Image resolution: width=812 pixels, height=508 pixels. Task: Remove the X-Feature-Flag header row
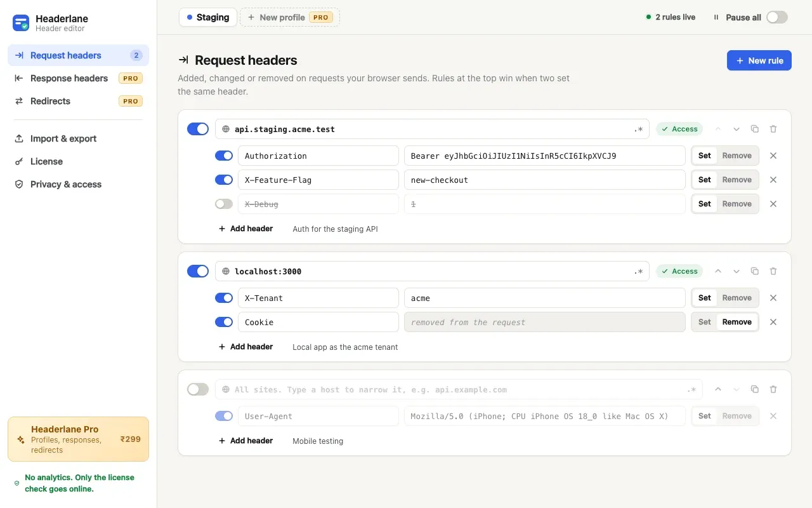pos(773,180)
